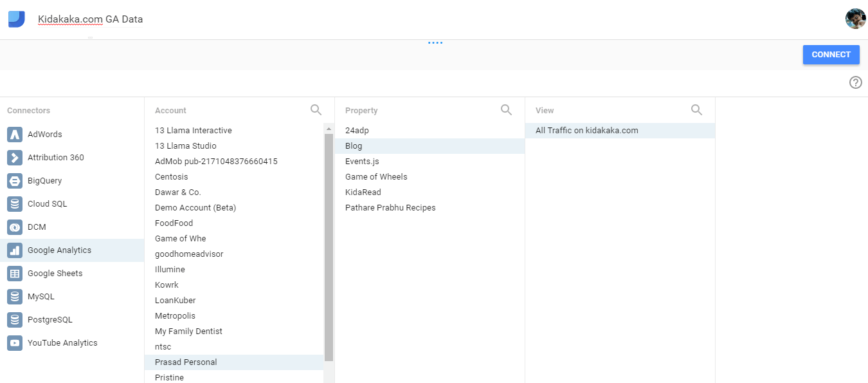Select the MySQL connector icon
The height and width of the screenshot is (383, 868).
click(x=15, y=297)
